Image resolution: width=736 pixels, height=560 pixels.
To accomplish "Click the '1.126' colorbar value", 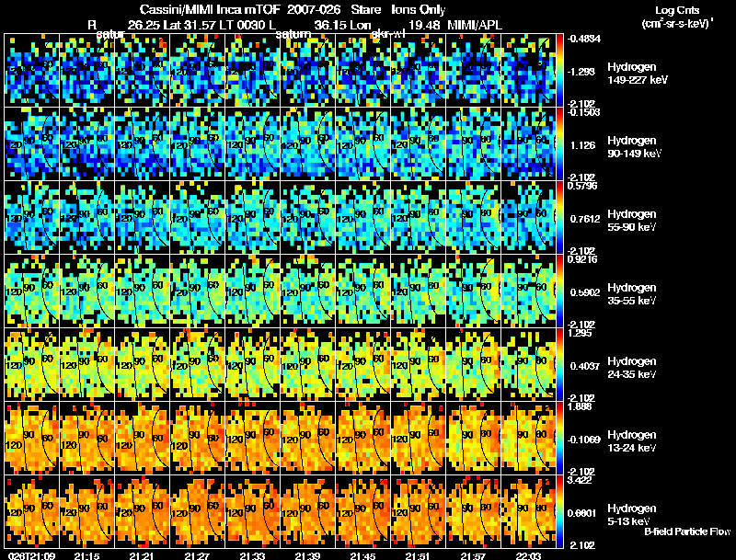I will coord(582,145).
